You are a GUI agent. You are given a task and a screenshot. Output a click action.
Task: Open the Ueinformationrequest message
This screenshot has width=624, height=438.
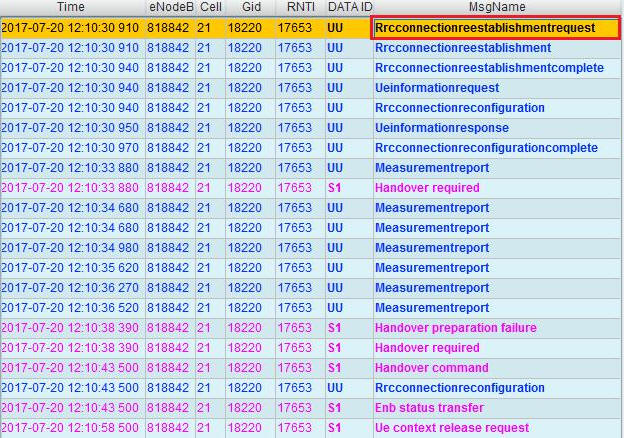pos(434,88)
